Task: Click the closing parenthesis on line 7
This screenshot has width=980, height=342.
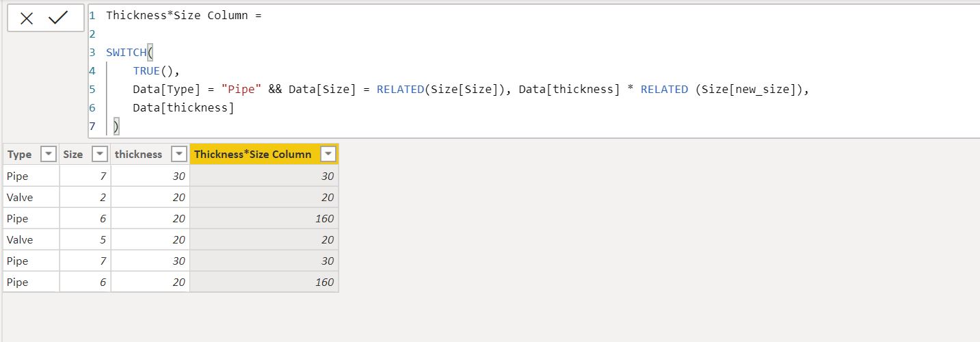Action: click(116, 127)
